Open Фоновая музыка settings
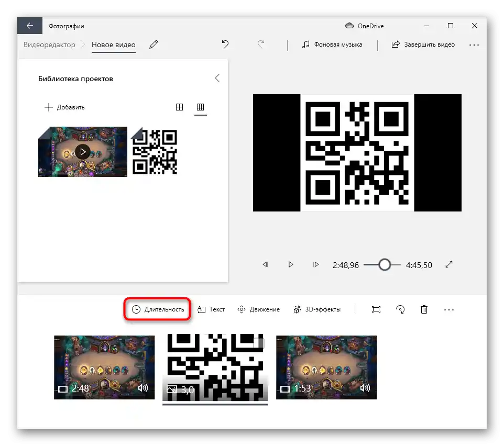Screen dimensions: 504x446 (332, 44)
